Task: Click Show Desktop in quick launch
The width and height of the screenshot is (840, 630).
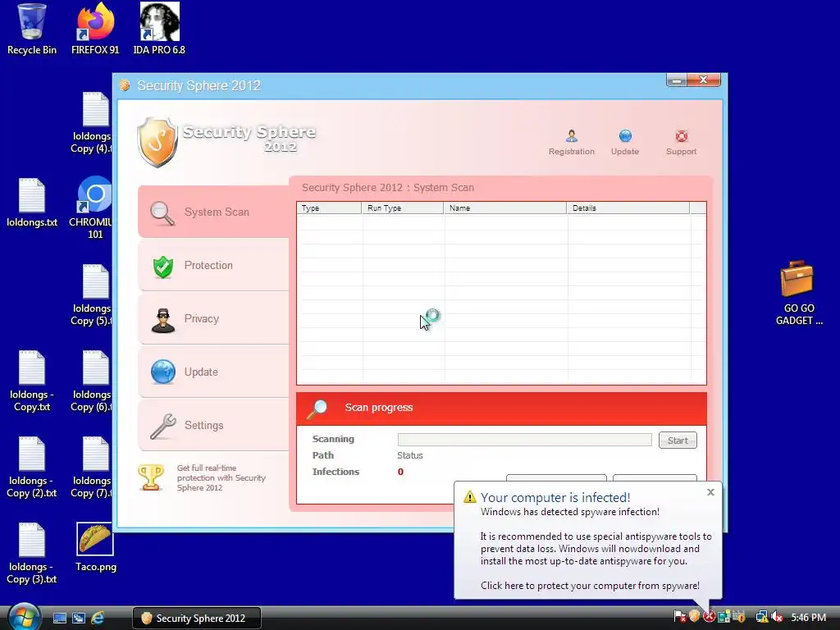Action: tap(60, 618)
